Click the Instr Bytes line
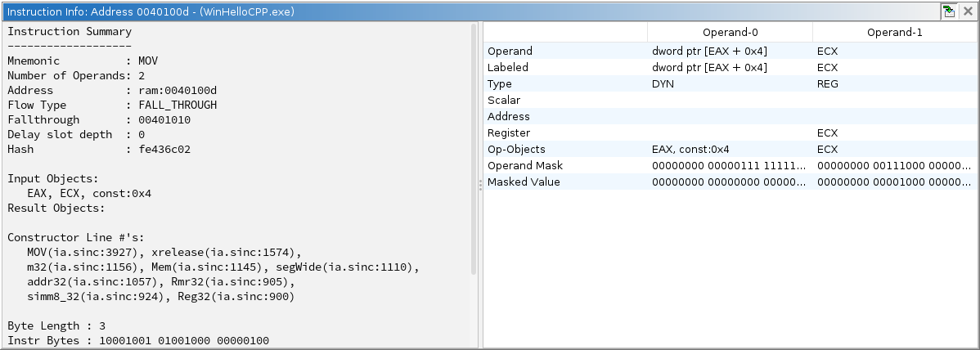This screenshot has height=350, width=980. [x=137, y=340]
